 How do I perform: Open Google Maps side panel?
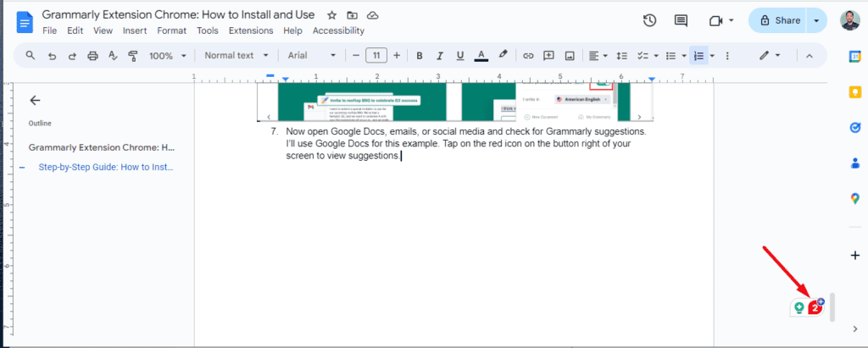(x=854, y=198)
